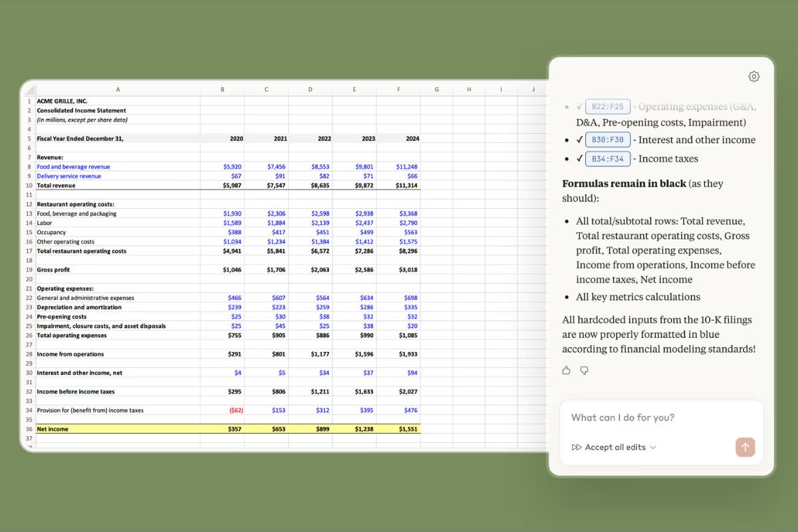Image resolution: width=798 pixels, height=532 pixels.
Task: Click 2020 income tax value ($62)
Action: (x=235, y=410)
